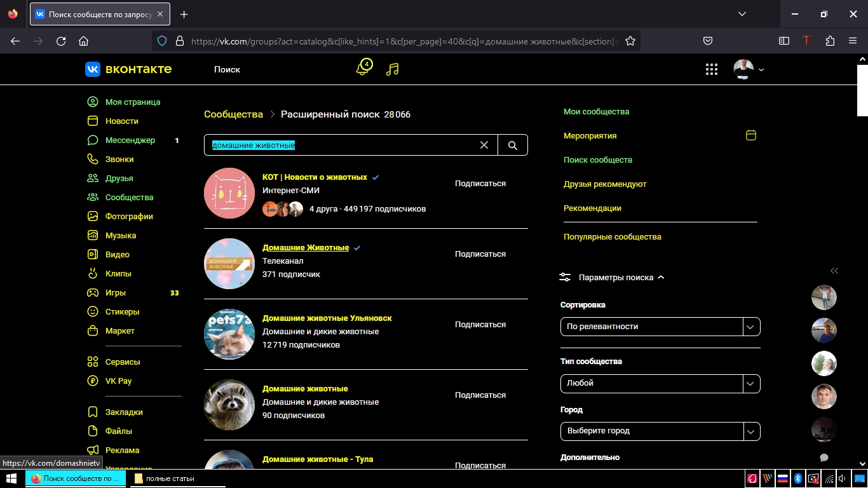Collapse the chat sidebar with double arrow icon
868x488 pixels.
834,271
